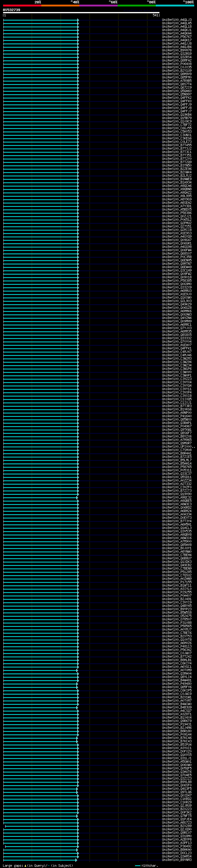Select label UniRef100_Q31LJ1

[177, 758]
